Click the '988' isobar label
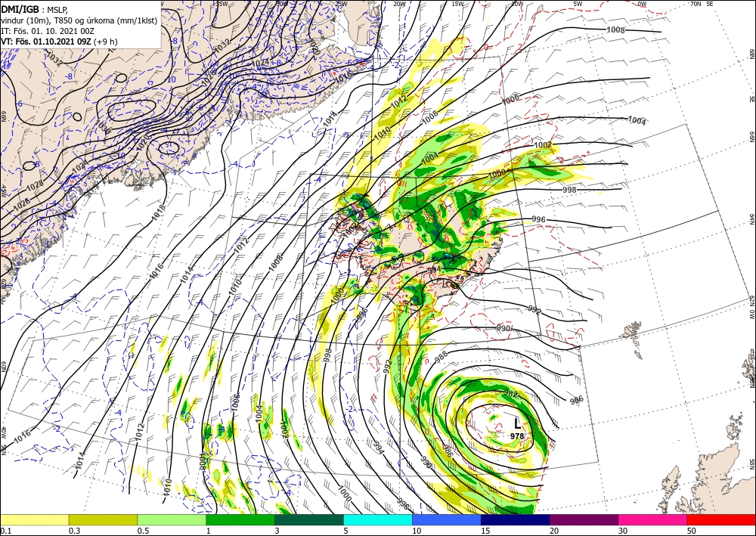 point(442,356)
